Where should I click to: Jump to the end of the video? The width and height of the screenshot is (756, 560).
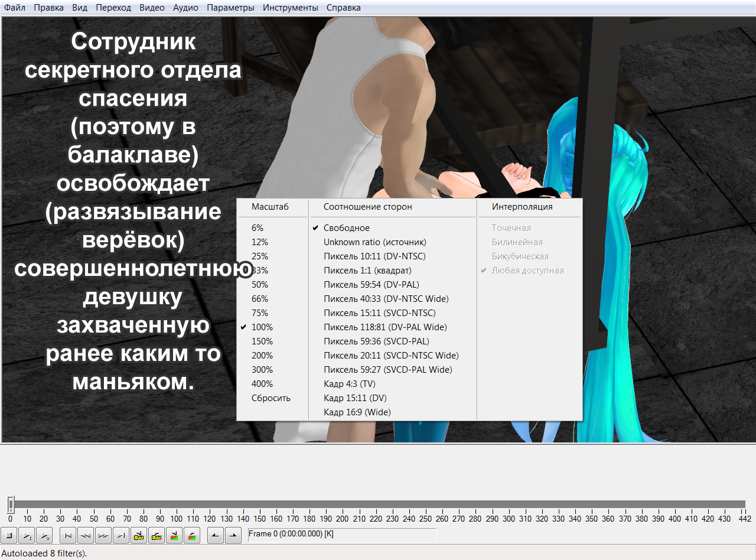pyautogui.click(x=121, y=535)
